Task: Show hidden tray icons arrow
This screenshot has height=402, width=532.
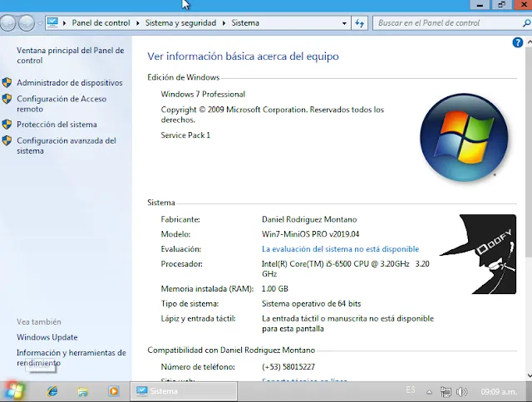Action: [x=429, y=392]
